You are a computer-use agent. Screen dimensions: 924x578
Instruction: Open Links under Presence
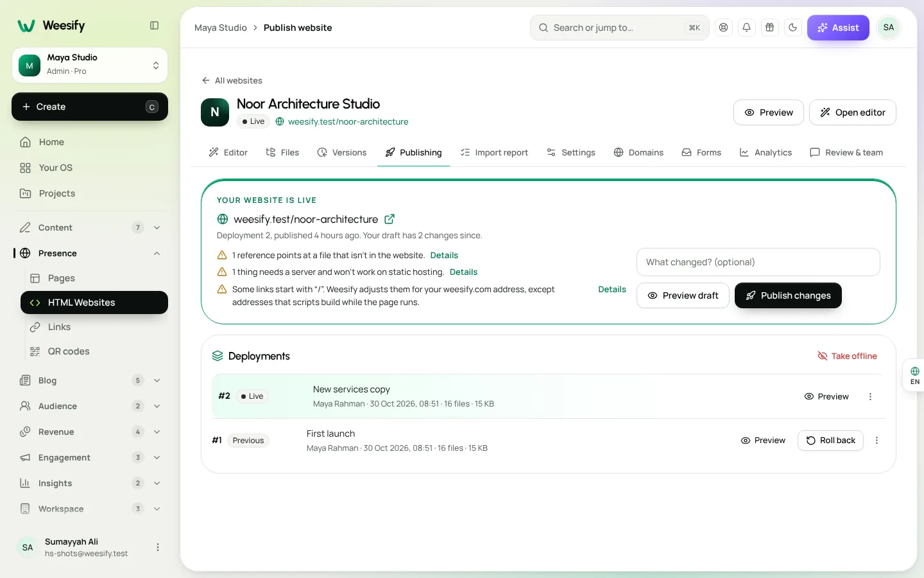(94, 327)
